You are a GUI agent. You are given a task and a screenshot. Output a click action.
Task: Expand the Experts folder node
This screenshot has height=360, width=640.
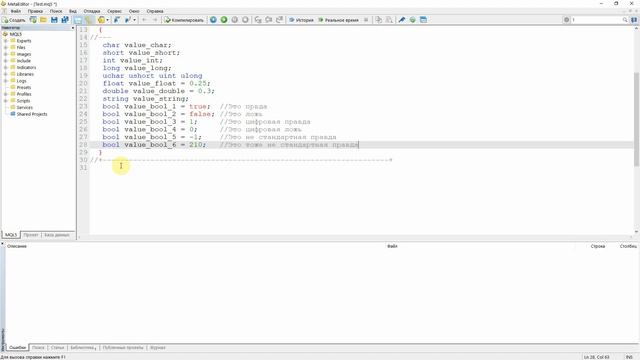6,41
